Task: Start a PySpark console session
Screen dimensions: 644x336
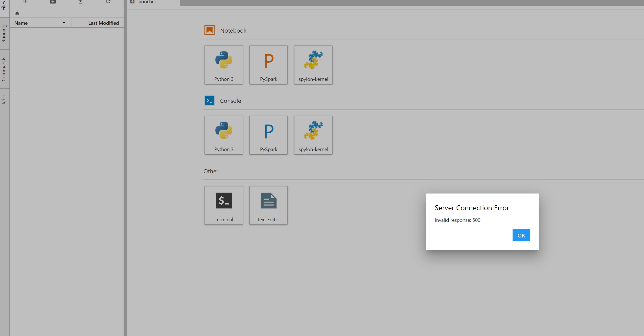Action: coord(268,135)
